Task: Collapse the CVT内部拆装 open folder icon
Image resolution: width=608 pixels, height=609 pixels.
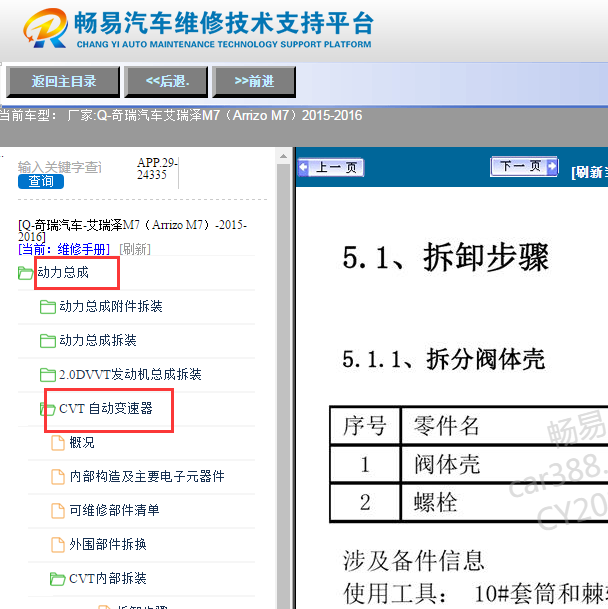Action: click(57, 579)
